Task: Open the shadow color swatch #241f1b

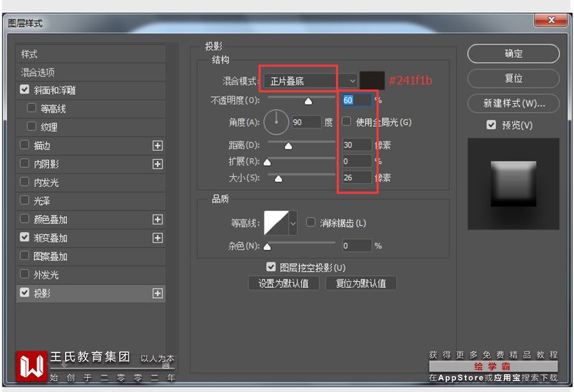Action: 372,80
